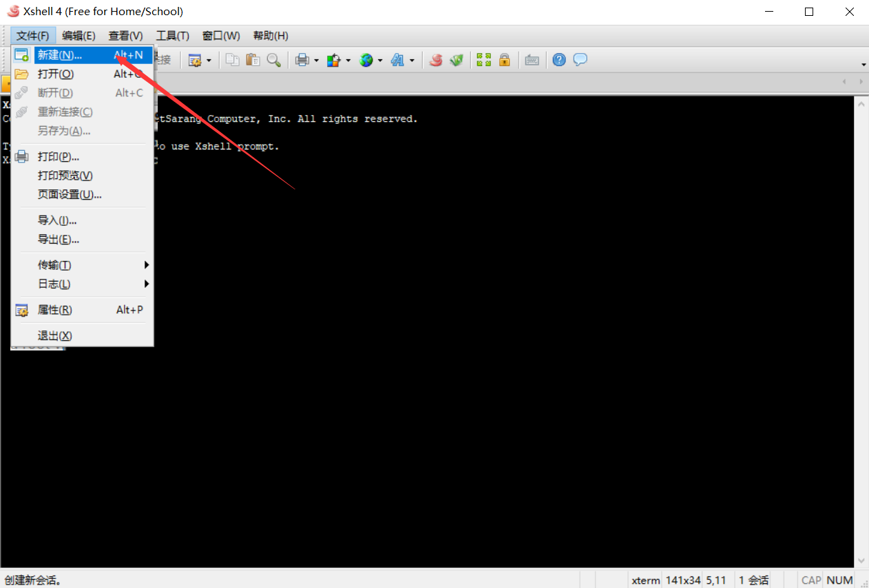Click the speech bubble toolbar icon

580,60
